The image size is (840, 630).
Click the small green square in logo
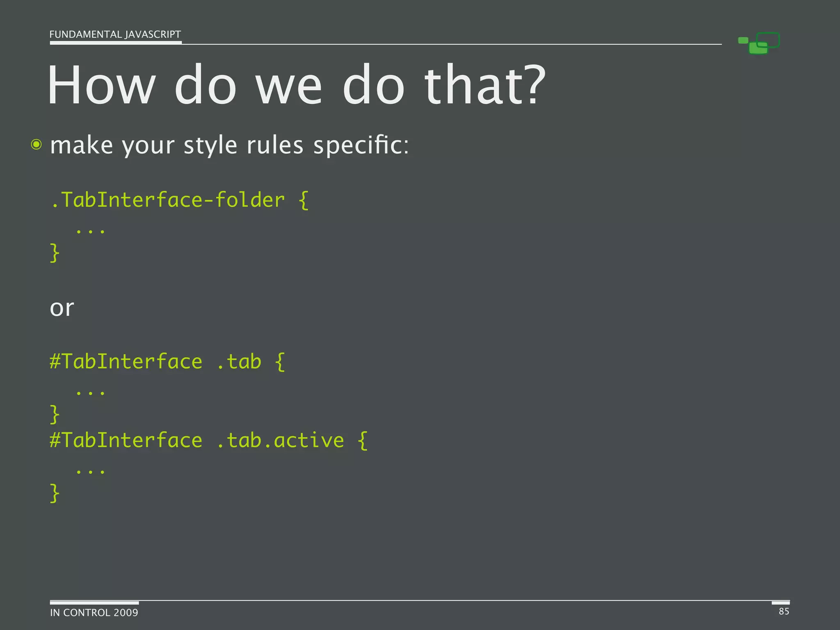pos(743,40)
